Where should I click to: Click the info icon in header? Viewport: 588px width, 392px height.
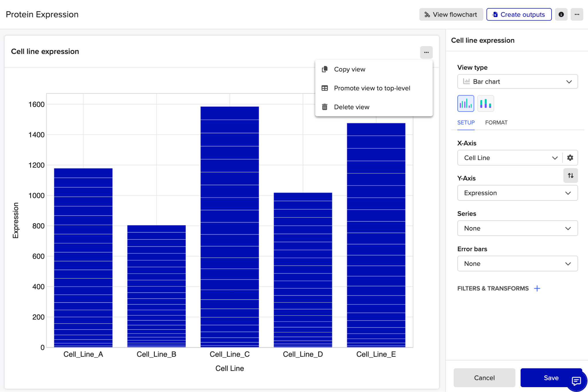[x=561, y=14]
